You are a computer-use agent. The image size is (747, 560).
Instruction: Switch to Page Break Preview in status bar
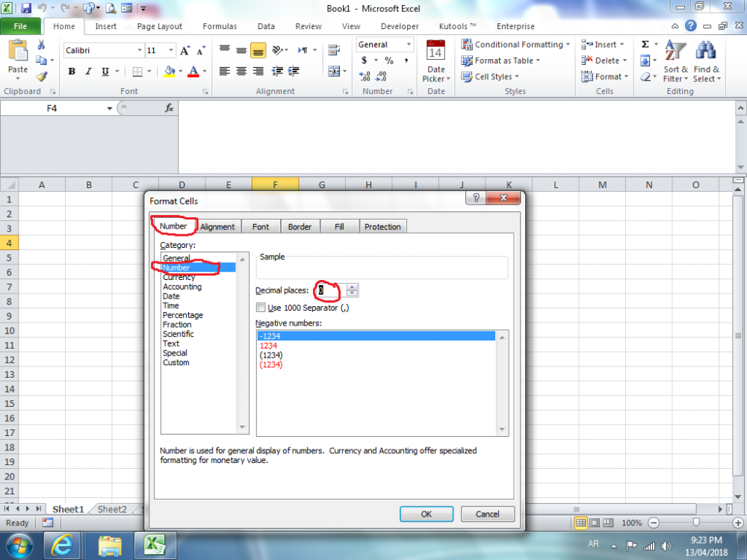(608, 523)
